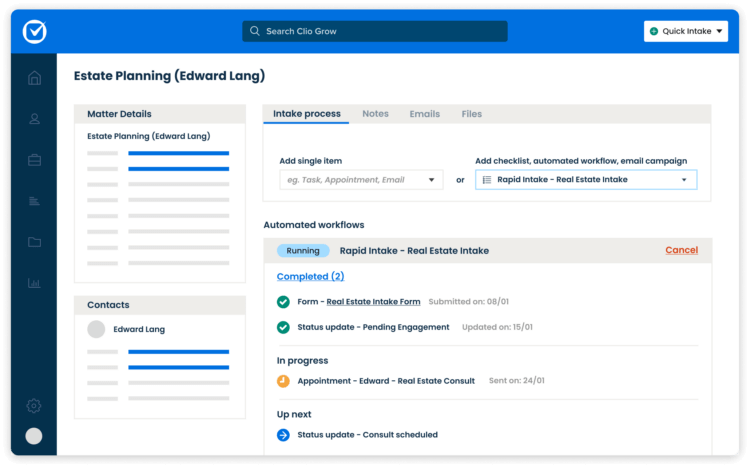The width and height of the screenshot is (750, 468).
Task: Click Estate Planning (Edward Lang) in Matter Details
Action: point(149,136)
